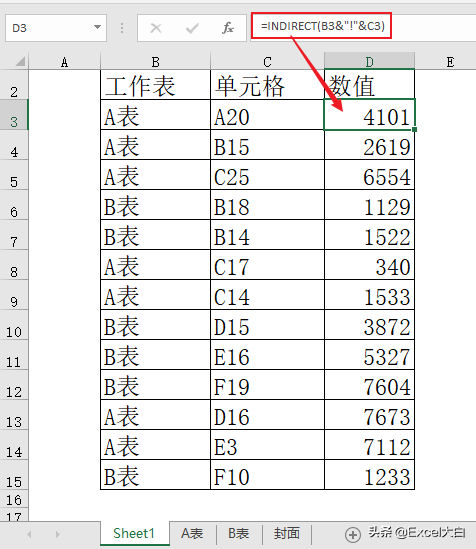Screen dimensions: 476x549
Task: Select cell with value 1522
Action: pyautogui.click(x=370, y=235)
